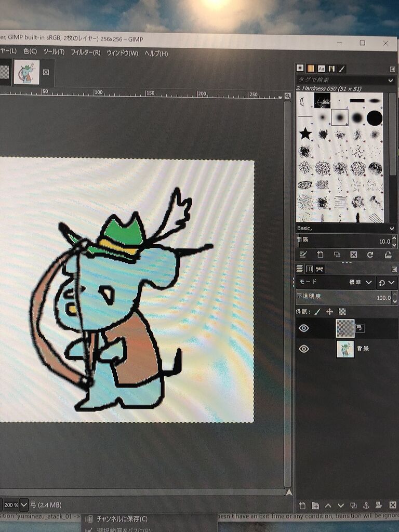Screen dimensions: 399x532
Task: Decrease brush spacing value
Action: pyautogui.click(x=394, y=244)
